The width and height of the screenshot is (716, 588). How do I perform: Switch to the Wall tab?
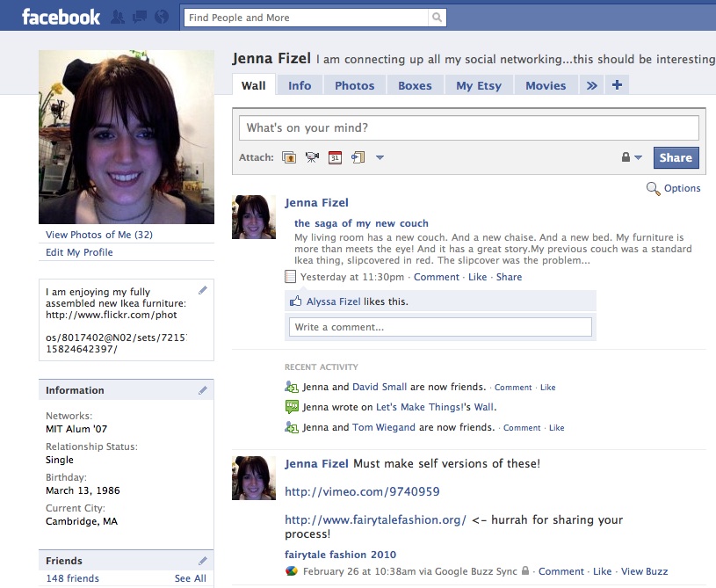(x=253, y=85)
